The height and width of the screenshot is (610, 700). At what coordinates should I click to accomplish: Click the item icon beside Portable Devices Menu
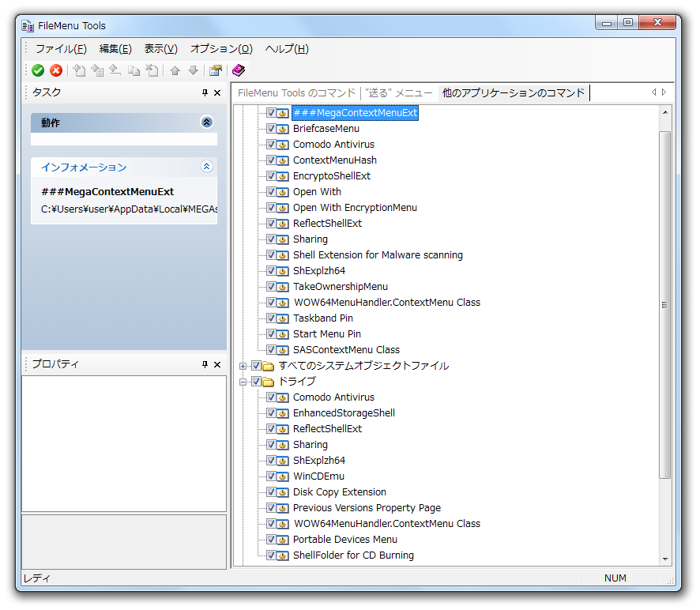pyautogui.click(x=283, y=540)
